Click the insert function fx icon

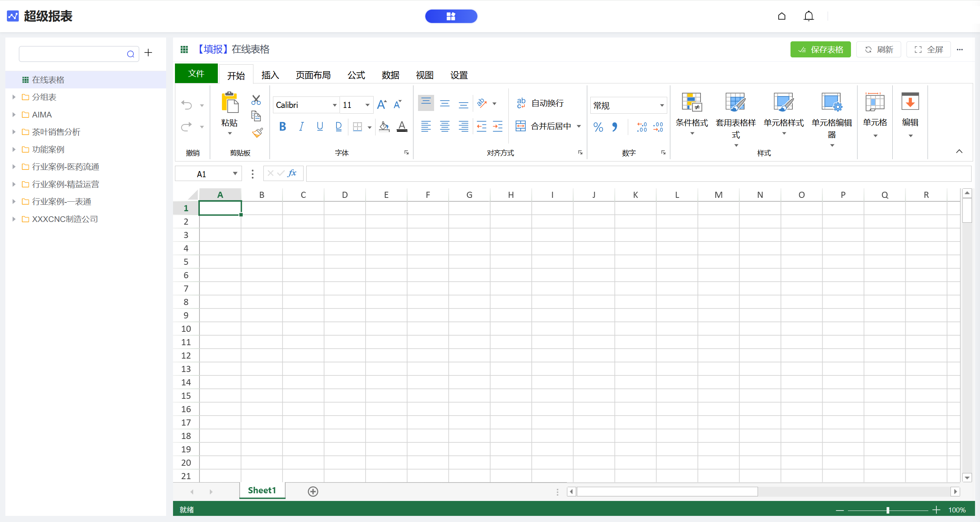click(x=292, y=173)
